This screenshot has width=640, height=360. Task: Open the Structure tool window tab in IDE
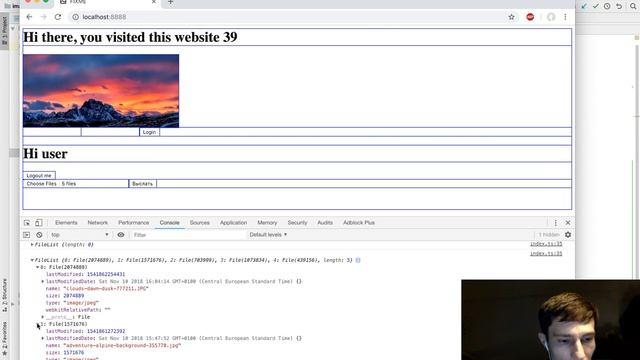4,295
